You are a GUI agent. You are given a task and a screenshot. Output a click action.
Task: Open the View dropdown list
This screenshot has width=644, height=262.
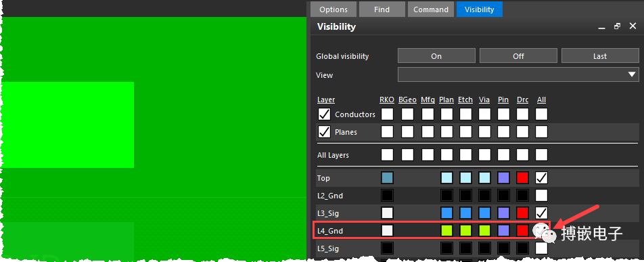tap(518, 75)
